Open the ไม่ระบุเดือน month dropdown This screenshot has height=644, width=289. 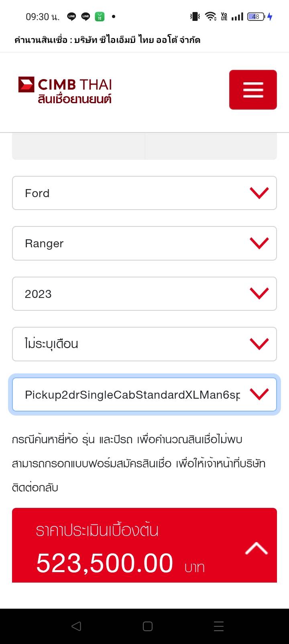[x=144, y=344]
